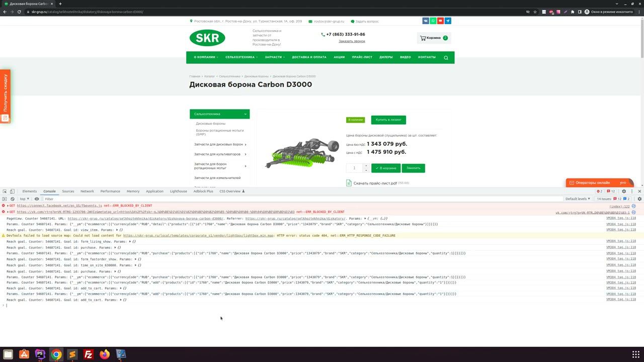Open the Lighthouse tab
644x362 pixels.
[x=178, y=191]
